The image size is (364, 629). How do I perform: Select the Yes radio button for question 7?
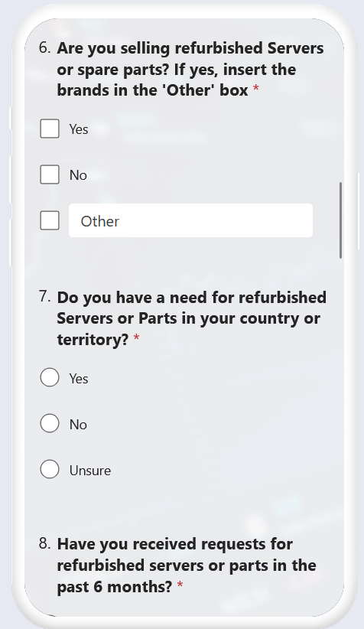(50, 377)
